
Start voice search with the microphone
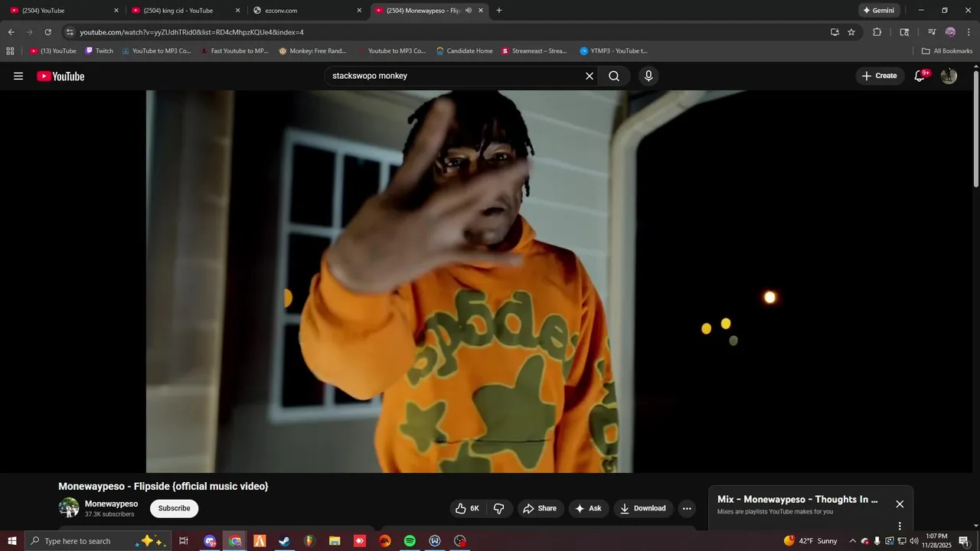click(648, 76)
